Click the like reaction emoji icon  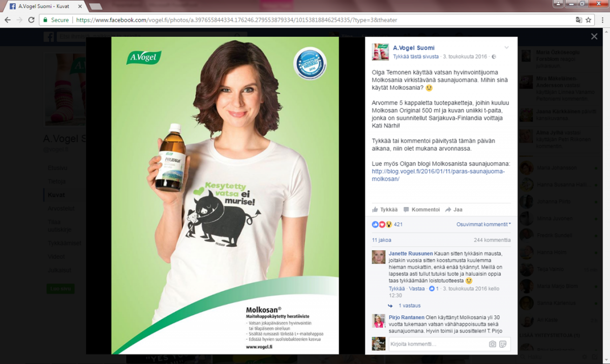(x=376, y=224)
